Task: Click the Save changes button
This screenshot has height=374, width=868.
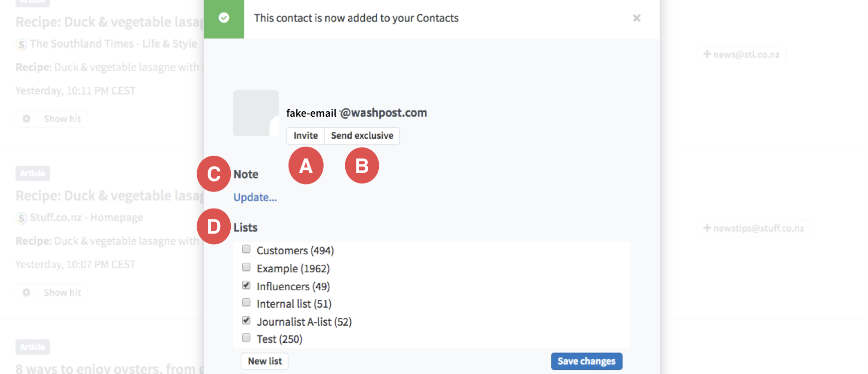Action: point(587,361)
